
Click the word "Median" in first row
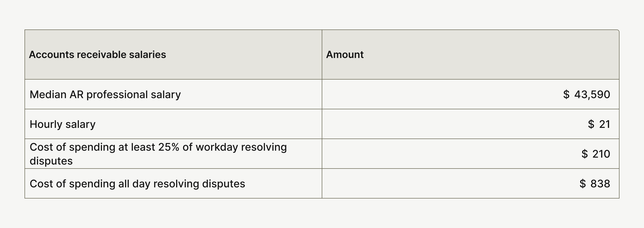[x=48, y=94]
